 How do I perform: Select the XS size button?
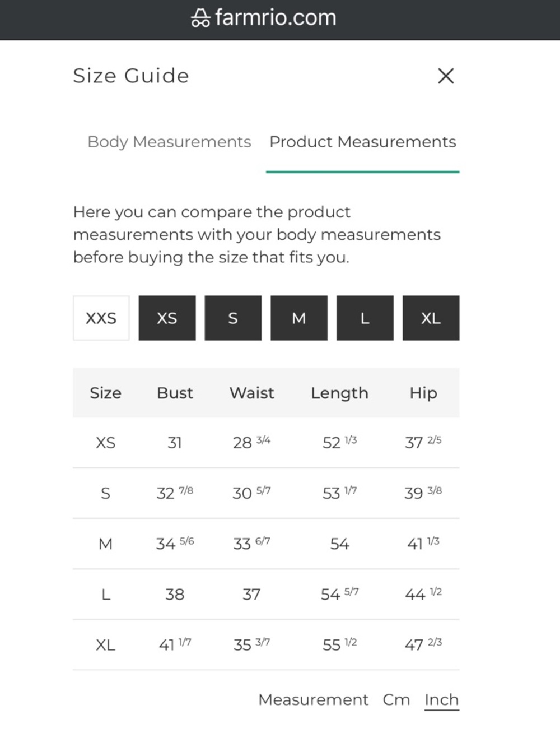click(167, 318)
